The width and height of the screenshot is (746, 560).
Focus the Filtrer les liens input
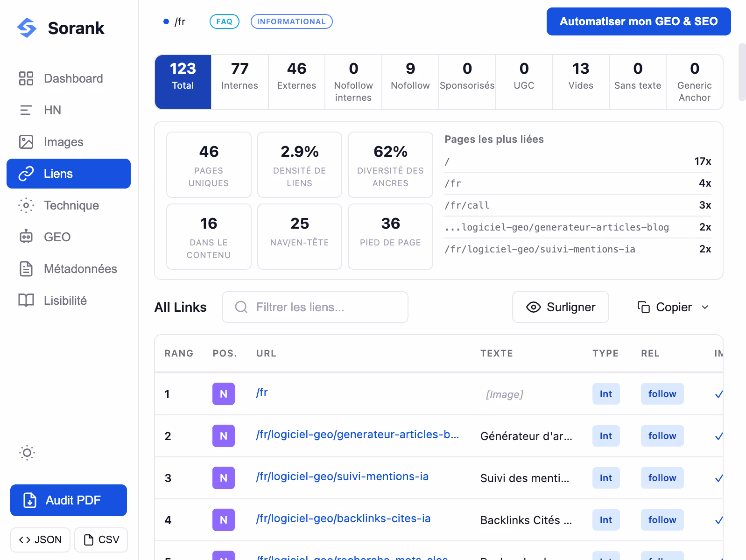coord(315,307)
